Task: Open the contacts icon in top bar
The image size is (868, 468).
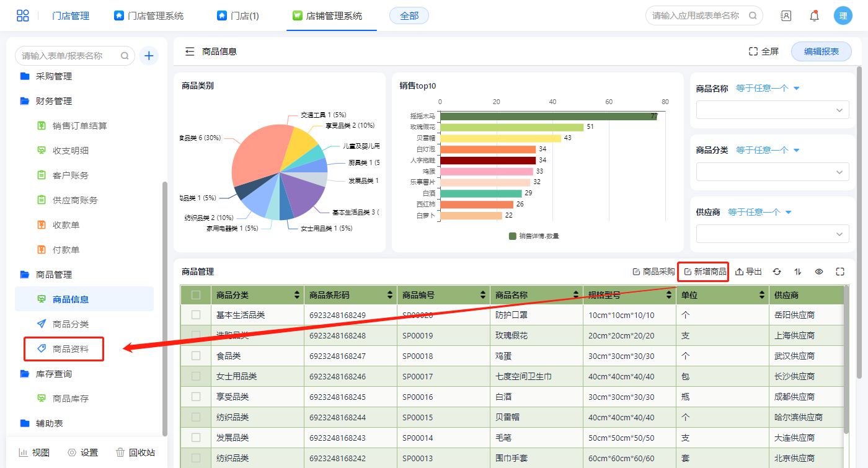Action: point(786,16)
